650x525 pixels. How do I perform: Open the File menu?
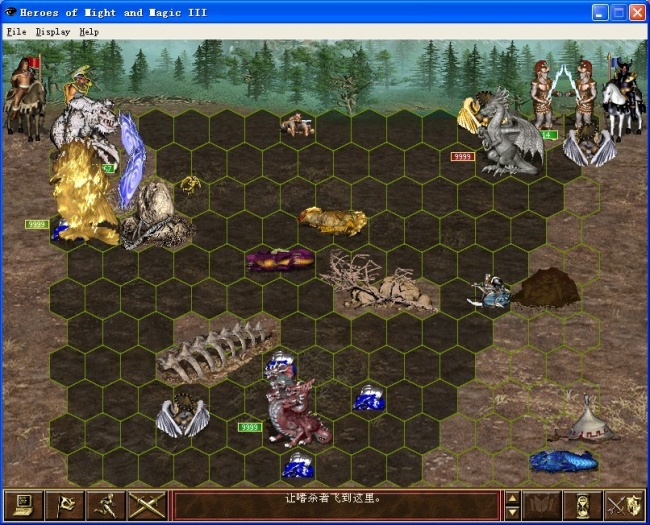pyautogui.click(x=17, y=32)
